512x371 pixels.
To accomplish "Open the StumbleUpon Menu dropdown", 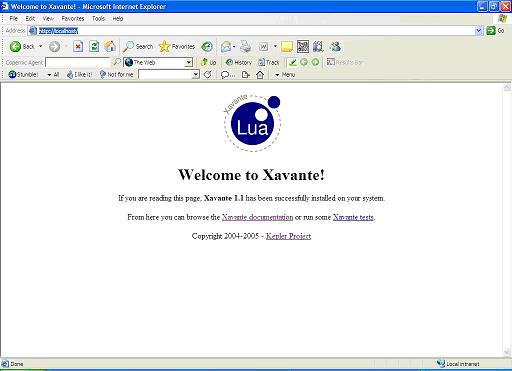I will [285, 75].
